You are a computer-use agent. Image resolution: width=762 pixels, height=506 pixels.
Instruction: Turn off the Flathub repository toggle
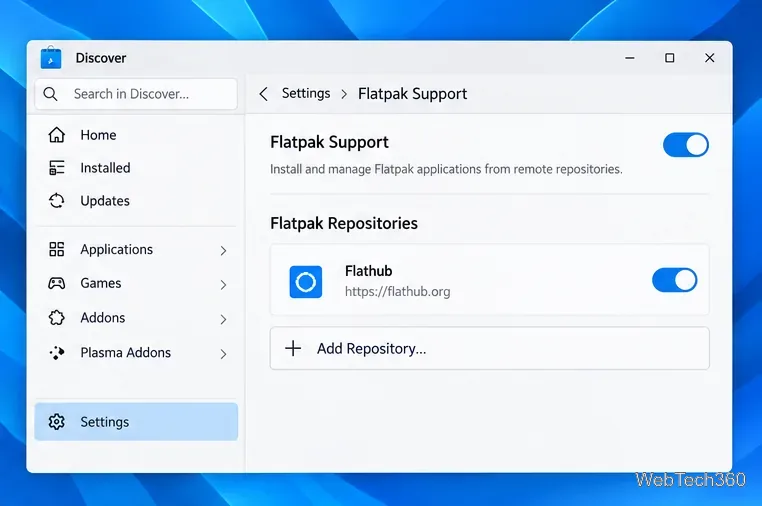click(x=675, y=280)
